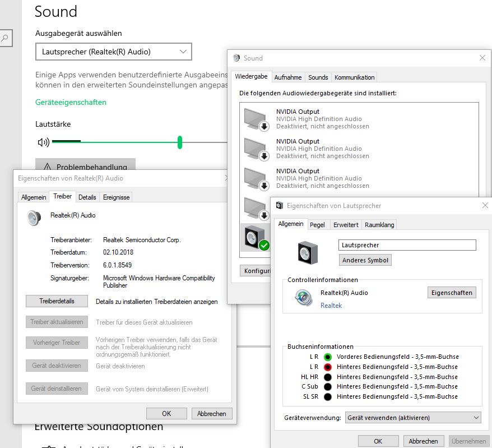Click the green front panel L R jack indicator
The image size is (492, 448).
(328, 357)
